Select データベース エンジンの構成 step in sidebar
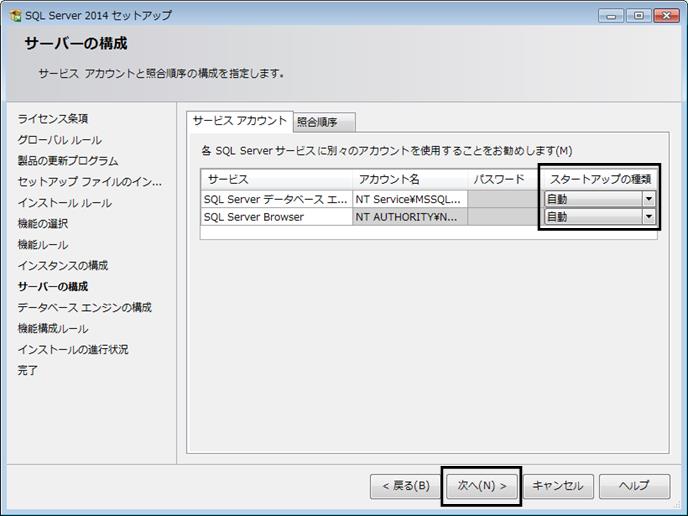The width and height of the screenshot is (688, 516). pyautogui.click(x=85, y=307)
